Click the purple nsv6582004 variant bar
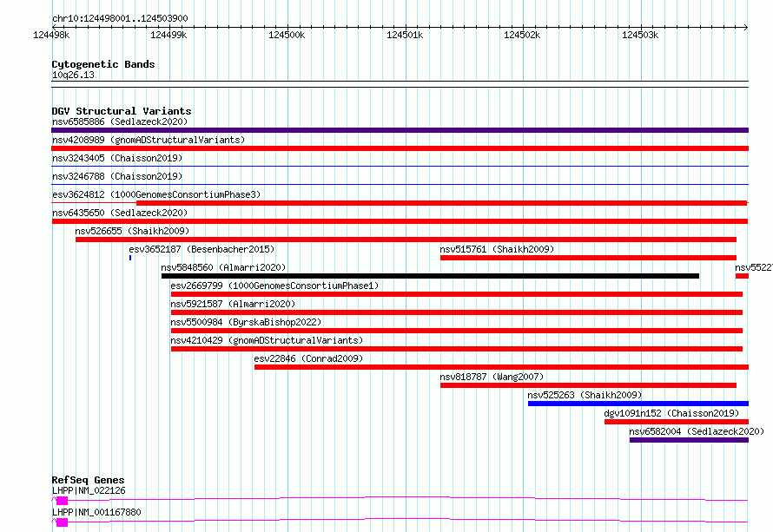The image size is (773, 532). click(689, 440)
